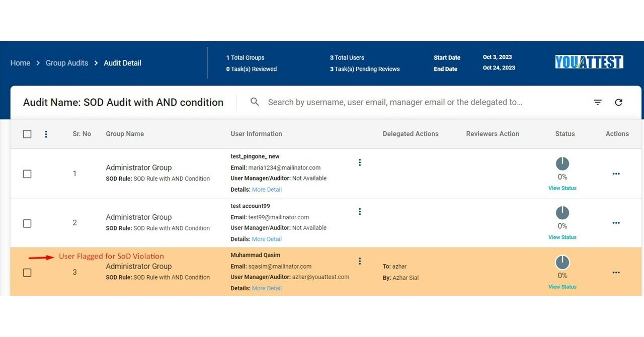The width and height of the screenshot is (644, 337).
Task: Open More Detail for test account99
Action: tap(267, 239)
